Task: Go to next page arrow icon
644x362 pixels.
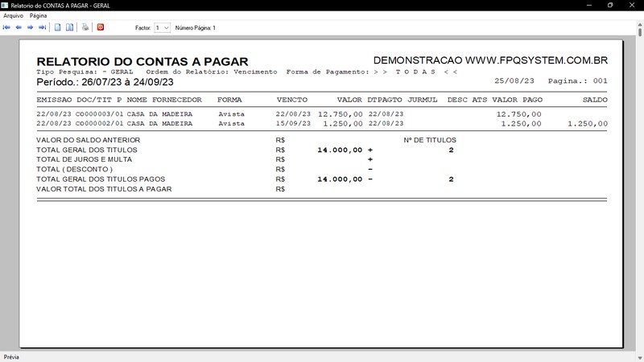Action: pyautogui.click(x=30, y=27)
